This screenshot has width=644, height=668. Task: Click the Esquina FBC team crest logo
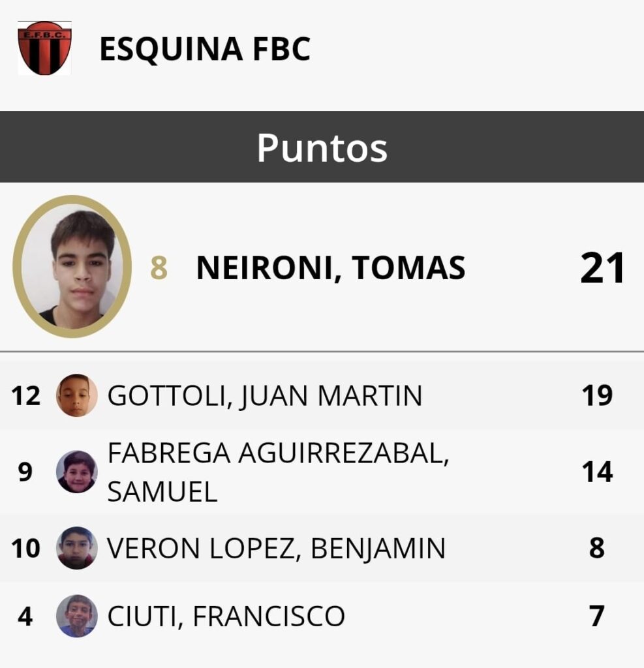(44, 48)
